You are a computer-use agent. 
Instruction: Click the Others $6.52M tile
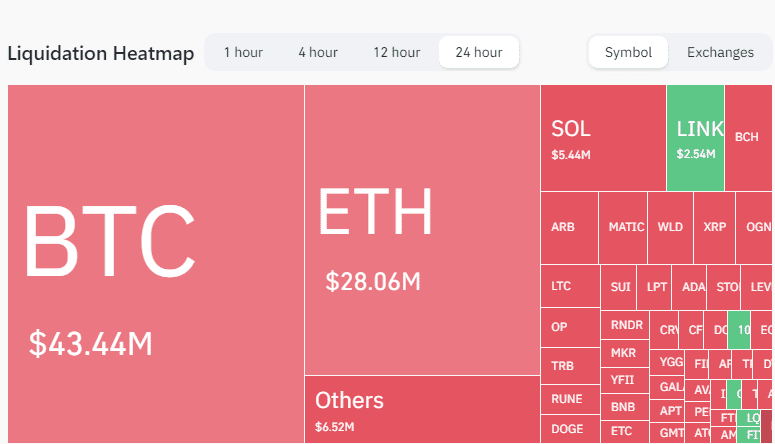tap(422, 409)
